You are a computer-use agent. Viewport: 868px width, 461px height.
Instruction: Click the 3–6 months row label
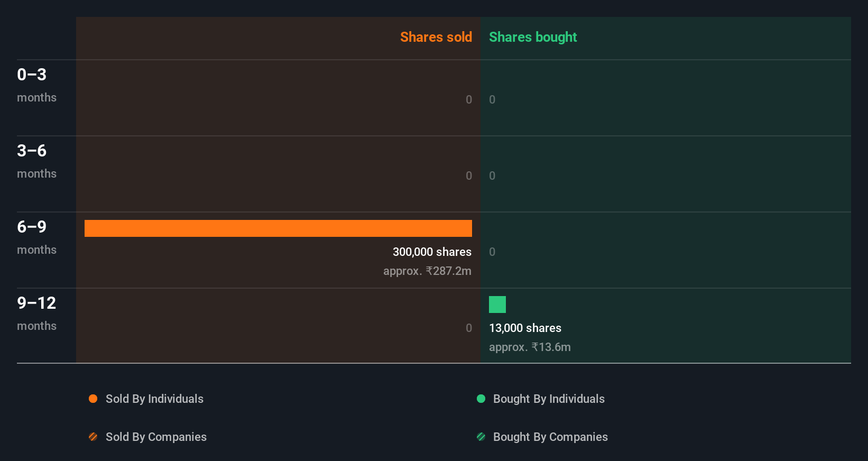pos(36,161)
